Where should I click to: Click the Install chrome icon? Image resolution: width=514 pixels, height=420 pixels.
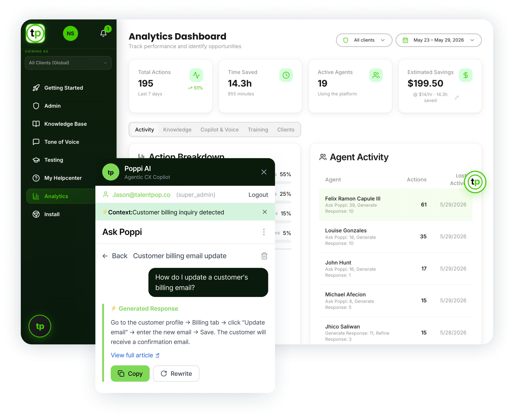click(x=36, y=214)
